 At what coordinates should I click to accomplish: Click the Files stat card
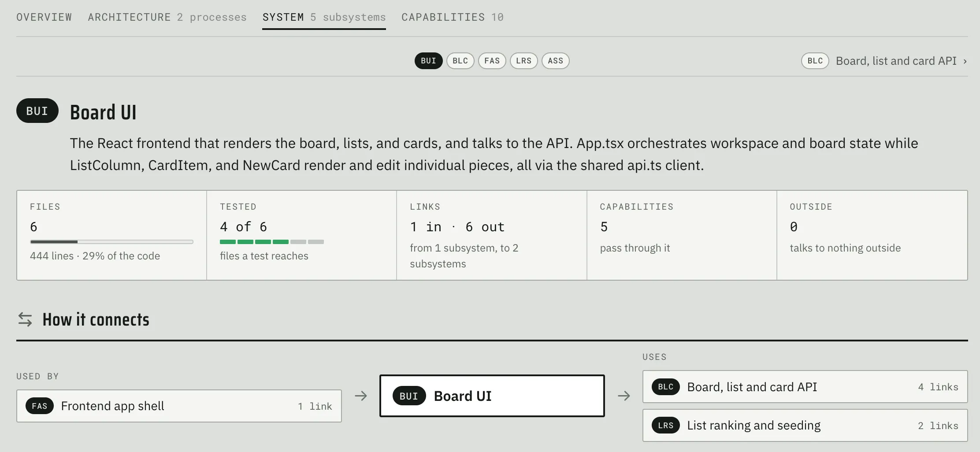click(111, 235)
